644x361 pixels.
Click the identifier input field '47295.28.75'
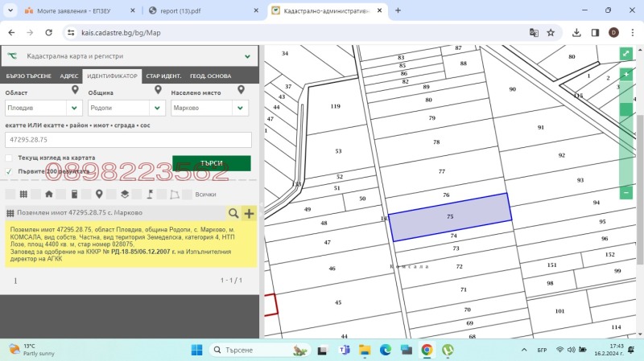click(x=128, y=140)
